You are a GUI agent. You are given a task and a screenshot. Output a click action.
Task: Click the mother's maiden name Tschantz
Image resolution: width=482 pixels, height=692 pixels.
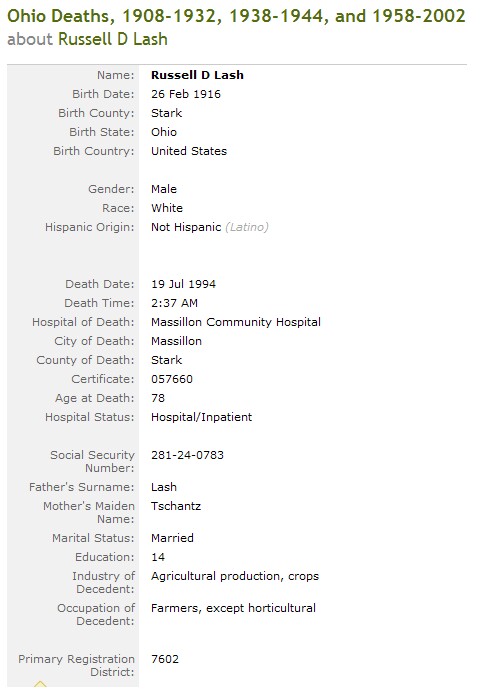tap(176, 506)
